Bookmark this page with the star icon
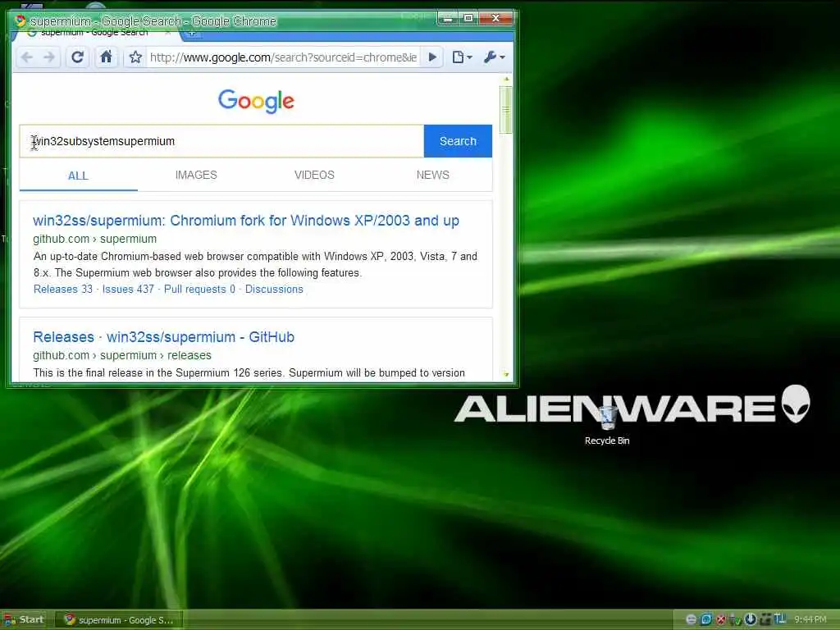This screenshot has width=840, height=630. click(135, 57)
